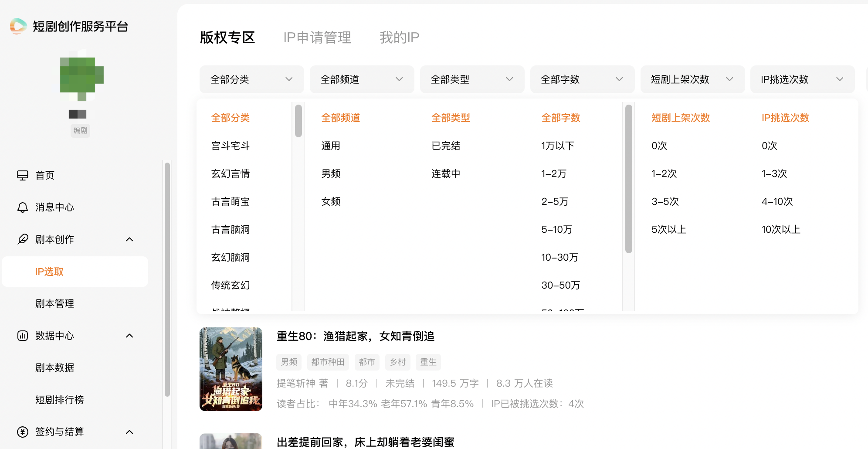Select 男频 in the channel filter list

coord(331,173)
